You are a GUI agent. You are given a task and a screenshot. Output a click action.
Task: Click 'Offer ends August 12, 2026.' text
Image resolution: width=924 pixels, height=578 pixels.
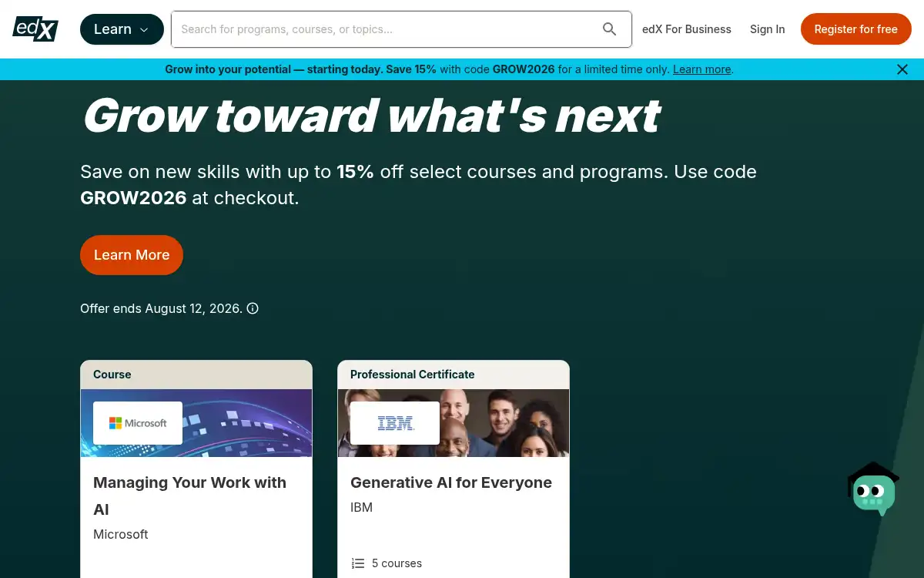(x=162, y=308)
